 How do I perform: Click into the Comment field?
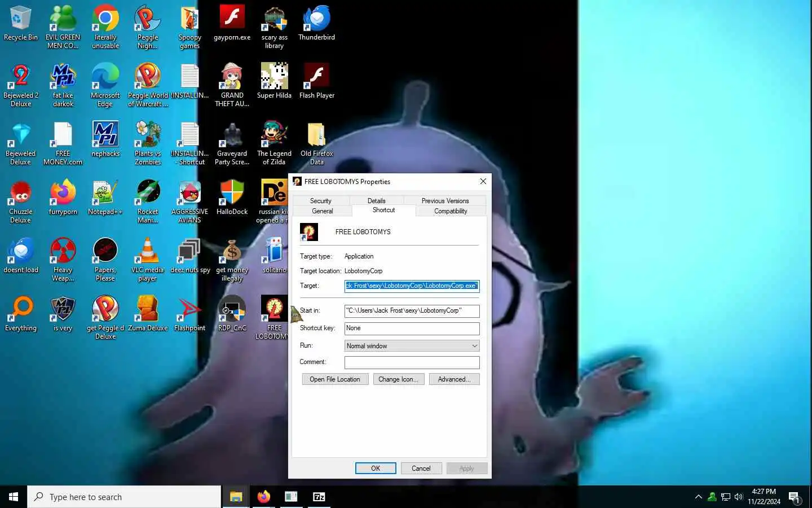tap(412, 362)
